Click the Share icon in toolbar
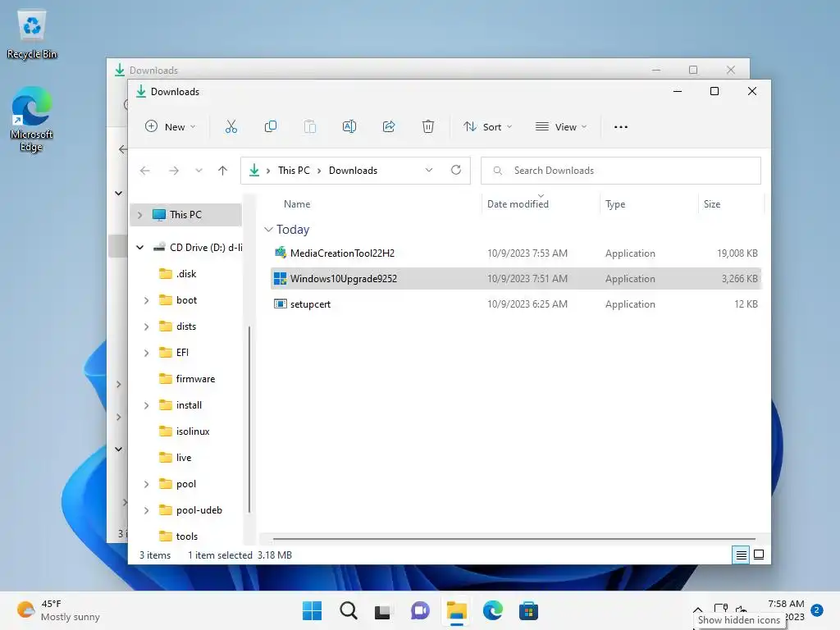 (389, 127)
